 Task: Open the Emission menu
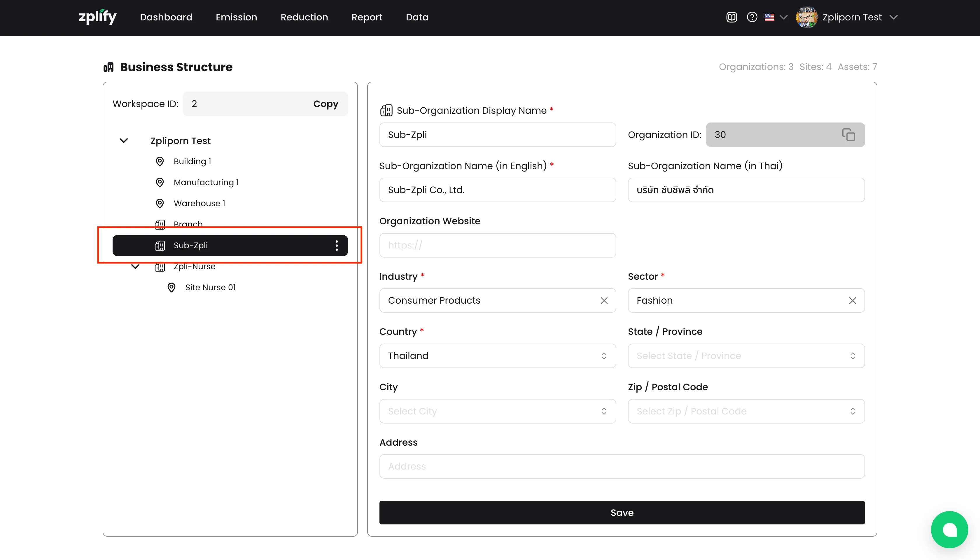(236, 17)
